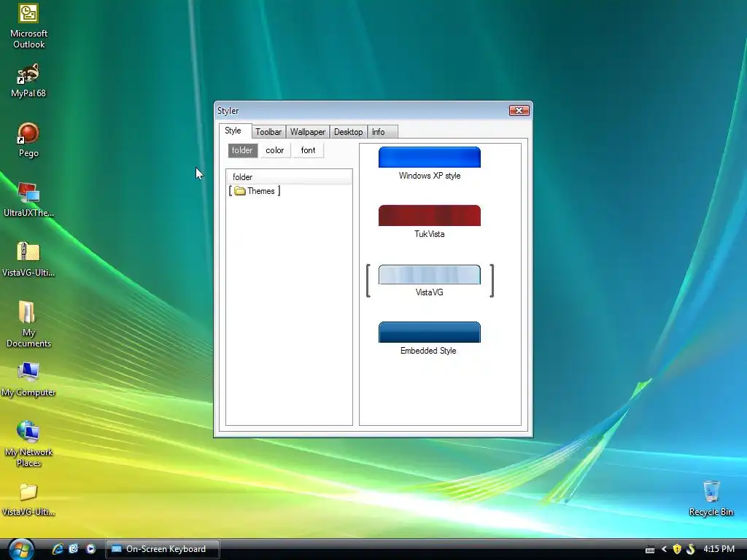Open the Recycle Bin icon

coord(711,499)
